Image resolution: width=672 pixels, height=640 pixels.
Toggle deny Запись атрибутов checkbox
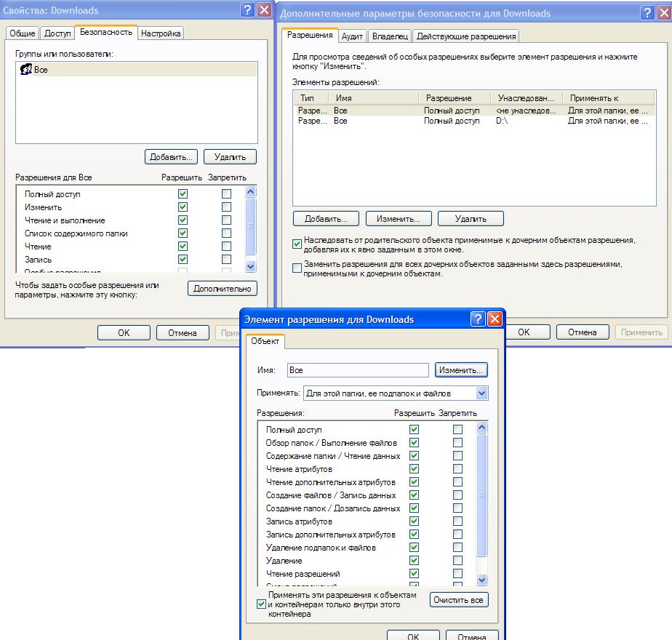(457, 521)
